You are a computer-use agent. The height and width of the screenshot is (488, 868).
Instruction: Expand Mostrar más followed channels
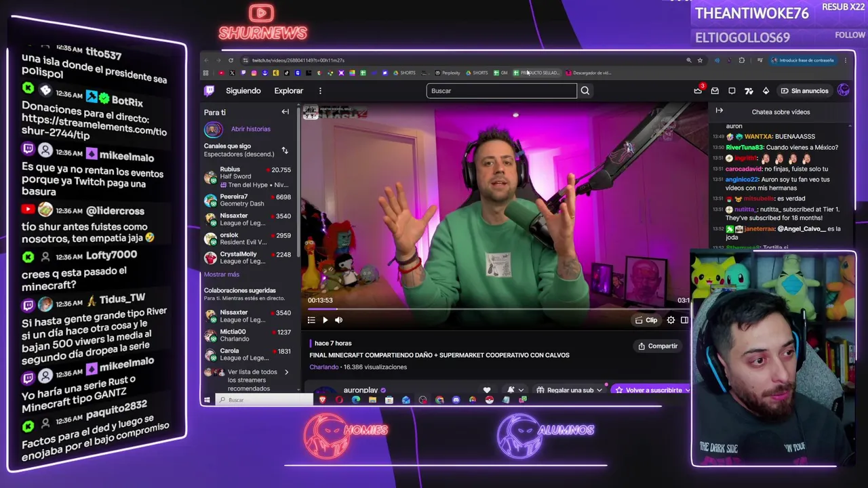tap(221, 274)
